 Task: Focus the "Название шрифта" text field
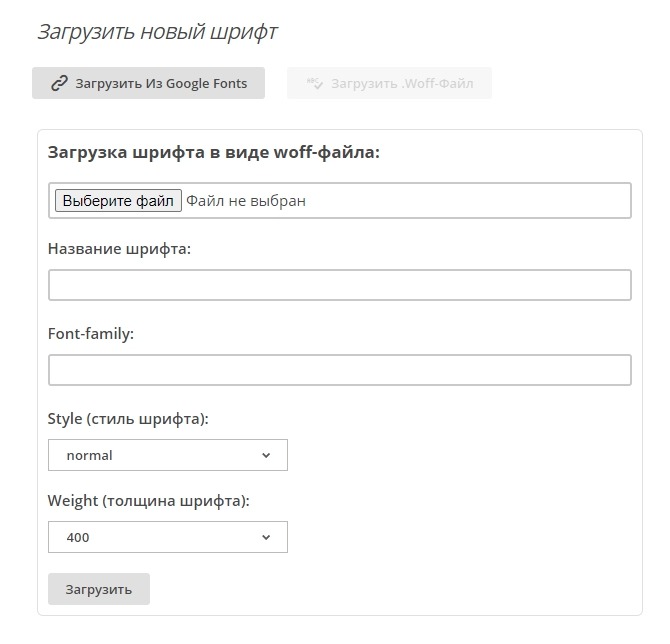[x=339, y=285]
